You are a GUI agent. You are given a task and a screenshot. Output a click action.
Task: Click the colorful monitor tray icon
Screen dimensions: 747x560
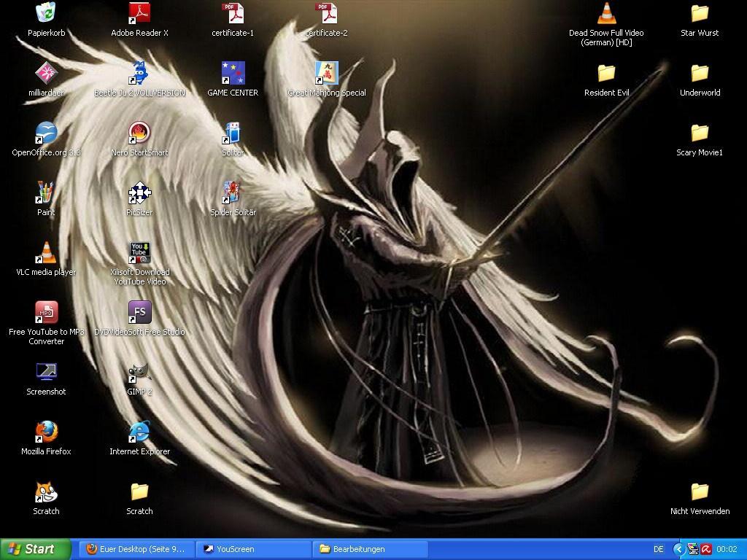(x=693, y=549)
